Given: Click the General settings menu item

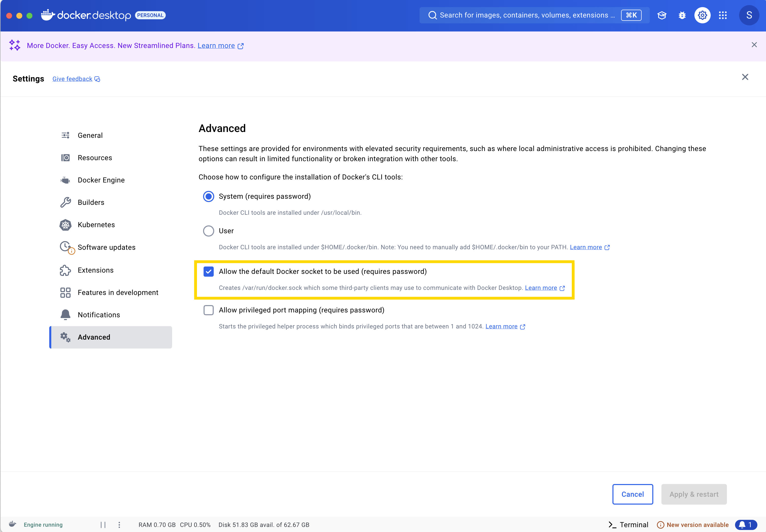Looking at the screenshot, I should [90, 135].
